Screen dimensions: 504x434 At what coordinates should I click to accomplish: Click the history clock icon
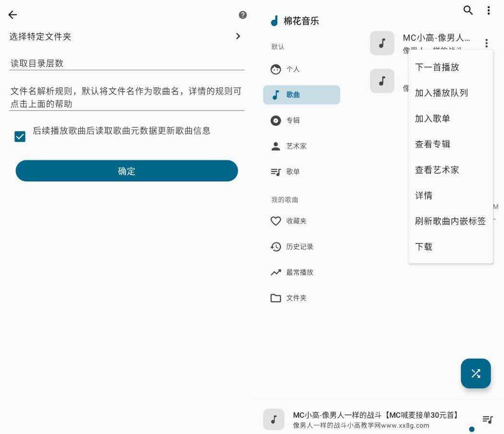(276, 247)
